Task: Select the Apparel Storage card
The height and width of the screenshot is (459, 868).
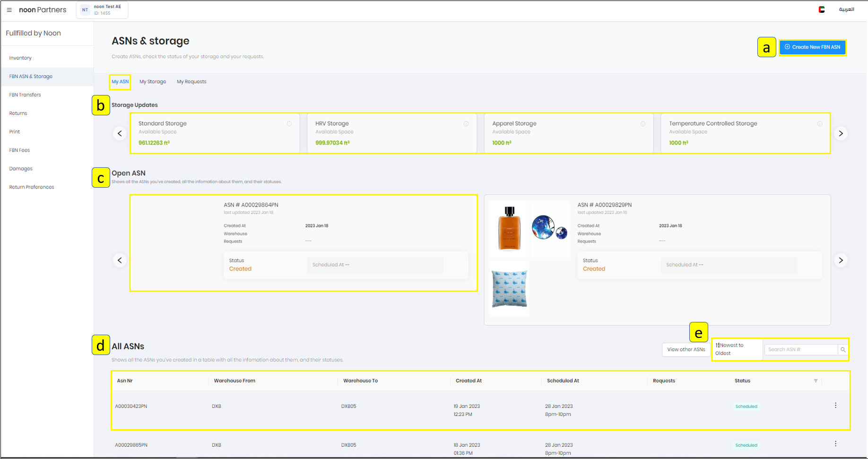Action: [569, 133]
